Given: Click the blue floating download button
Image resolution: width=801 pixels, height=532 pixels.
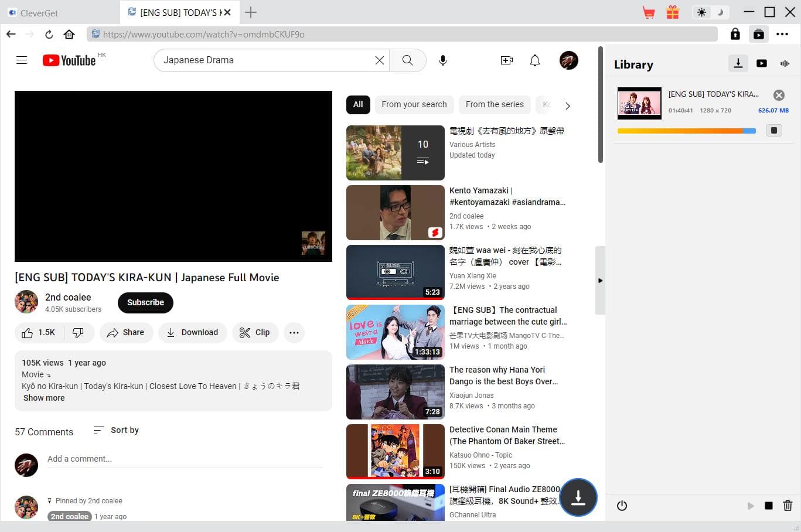Looking at the screenshot, I should 578,497.
